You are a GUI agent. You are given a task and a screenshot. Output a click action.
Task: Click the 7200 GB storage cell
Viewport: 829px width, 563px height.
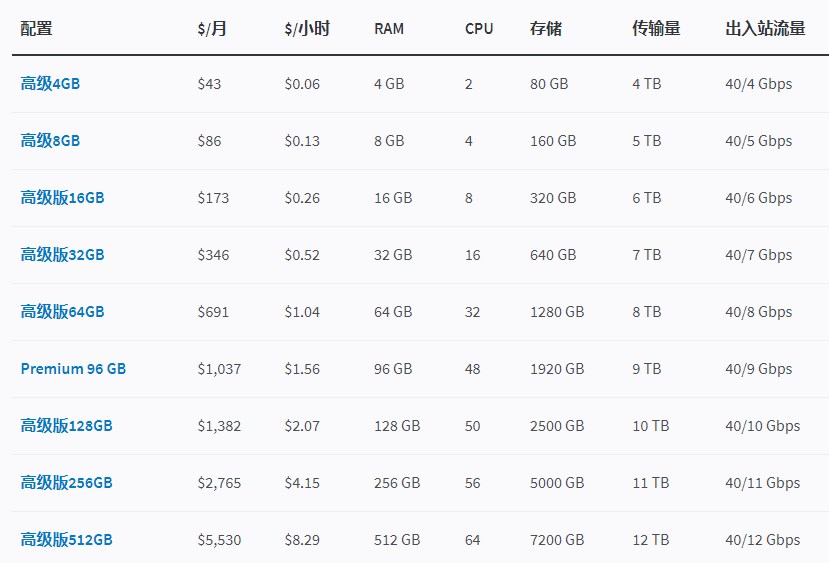coord(557,540)
